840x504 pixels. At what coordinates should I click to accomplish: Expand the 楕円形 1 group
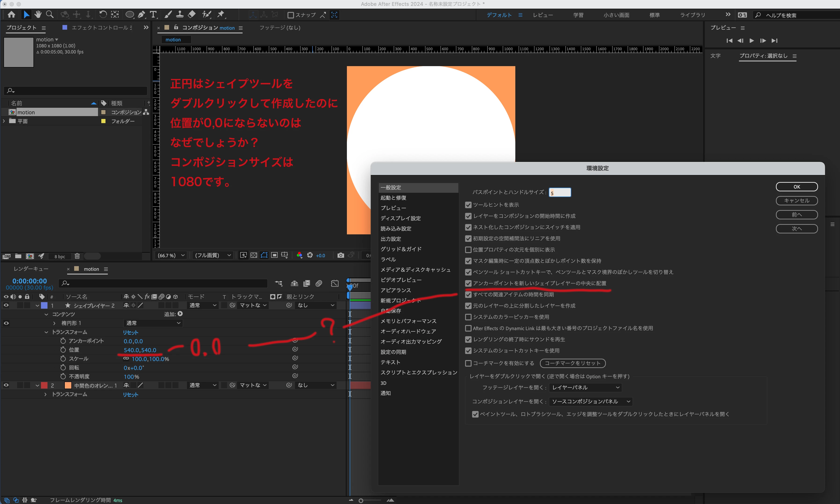(55, 323)
